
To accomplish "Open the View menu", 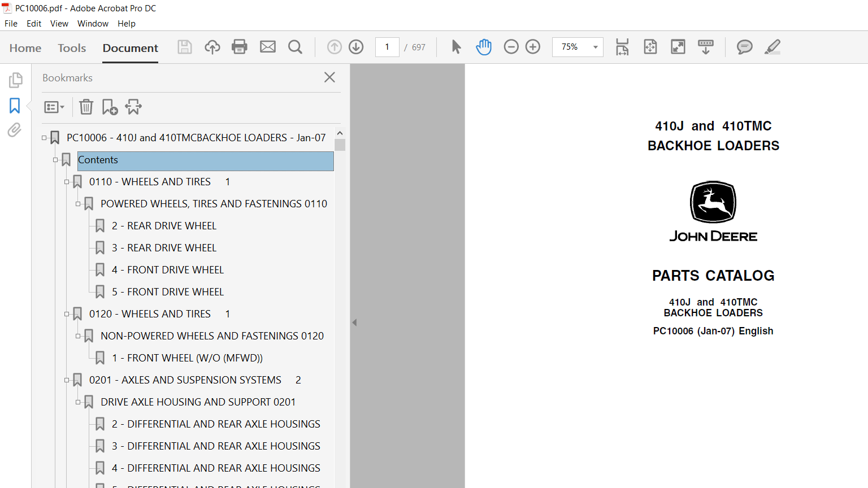I will 59,24.
